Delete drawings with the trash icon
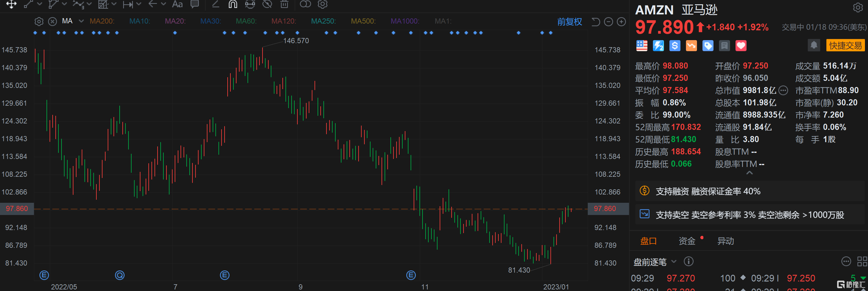 [285, 4]
